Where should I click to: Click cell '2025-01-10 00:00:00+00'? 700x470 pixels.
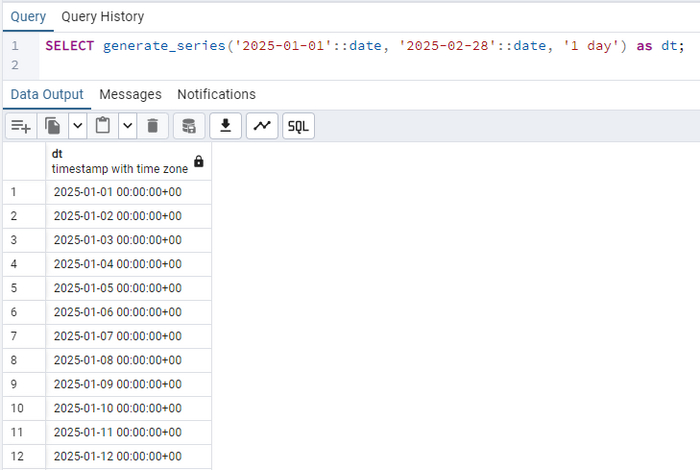coord(129,409)
